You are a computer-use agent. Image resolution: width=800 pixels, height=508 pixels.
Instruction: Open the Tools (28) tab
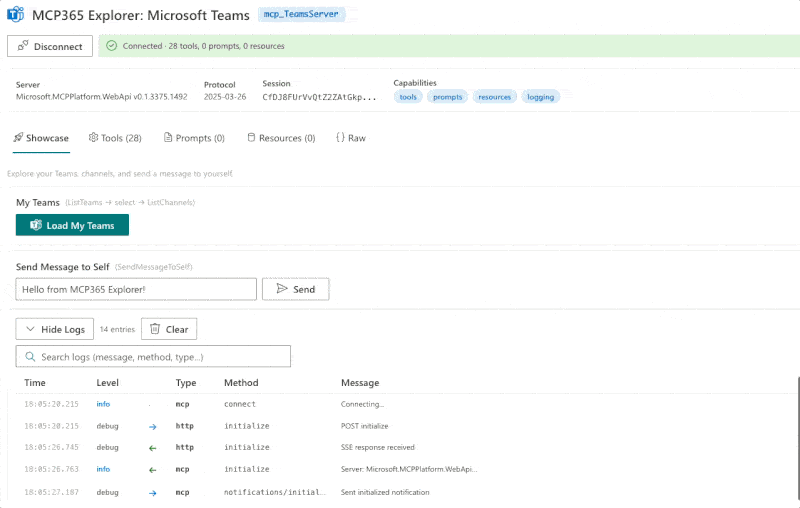click(x=115, y=138)
